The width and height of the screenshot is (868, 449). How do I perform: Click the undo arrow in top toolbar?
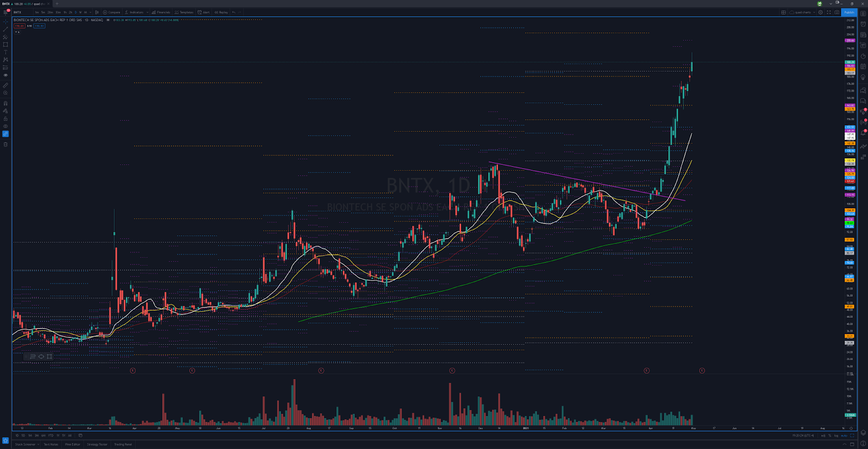coord(234,12)
